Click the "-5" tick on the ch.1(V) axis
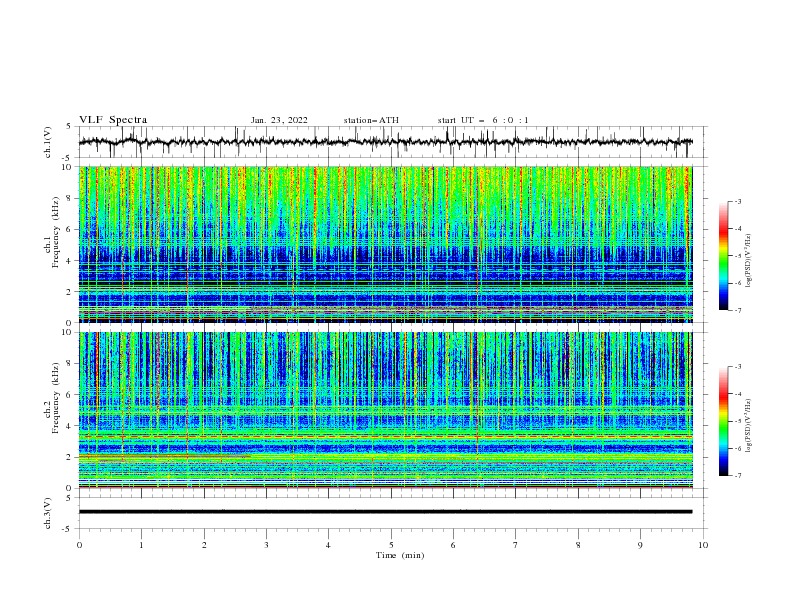Image resolution: width=792 pixels, height=612 pixels. pos(67,158)
